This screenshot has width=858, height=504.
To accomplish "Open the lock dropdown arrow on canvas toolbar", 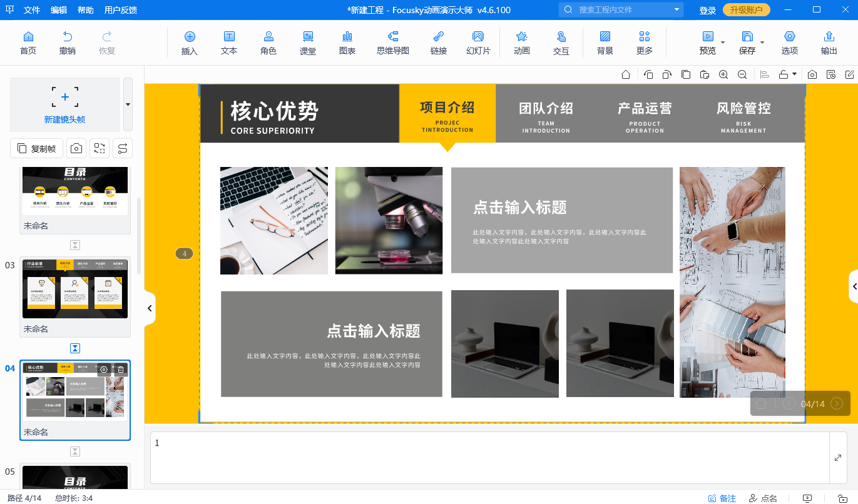I will coord(795,74).
